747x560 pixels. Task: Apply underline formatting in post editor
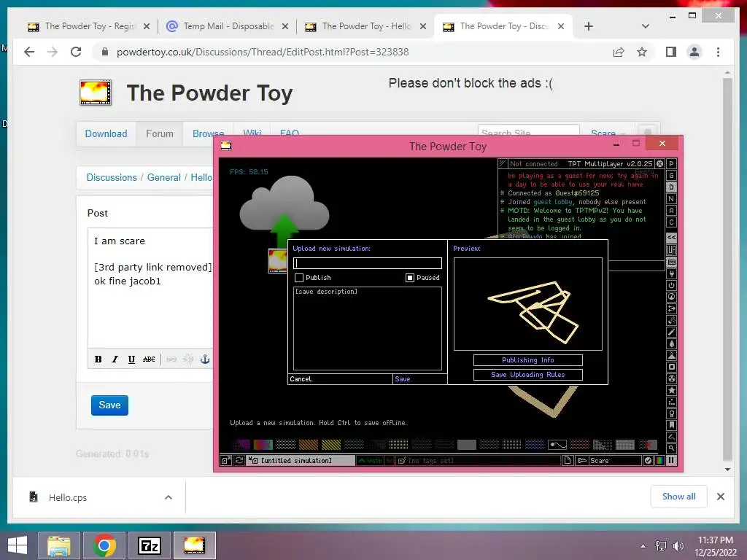click(131, 359)
